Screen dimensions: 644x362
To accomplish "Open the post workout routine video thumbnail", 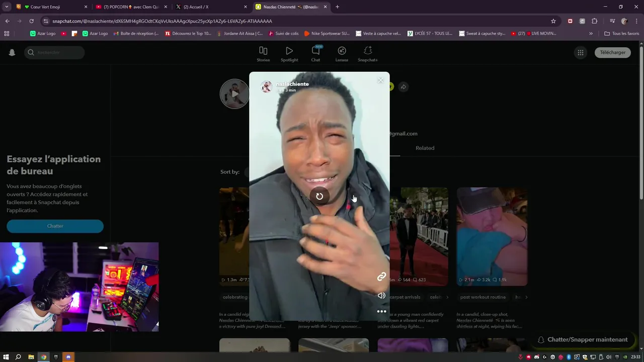I will tap(492, 236).
